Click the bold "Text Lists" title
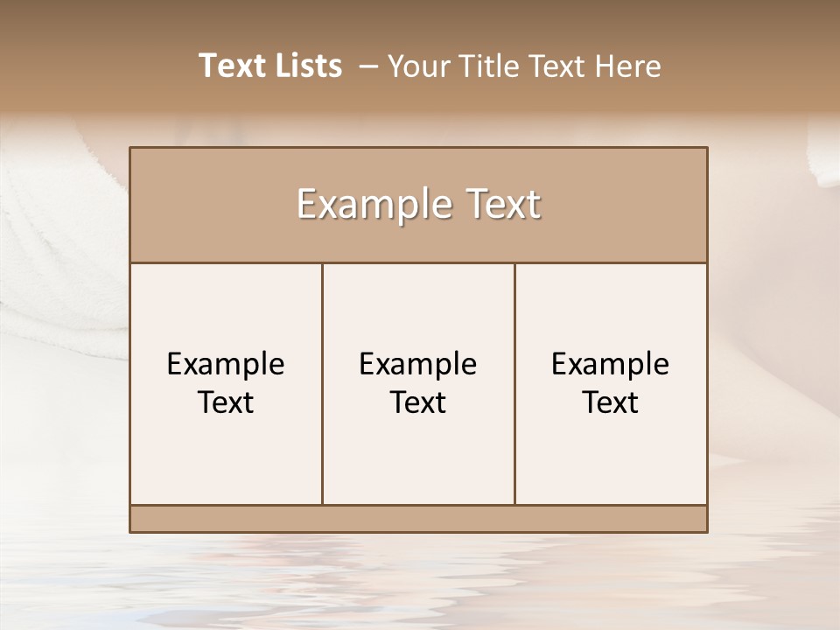The width and height of the screenshot is (840, 630). [x=270, y=66]
